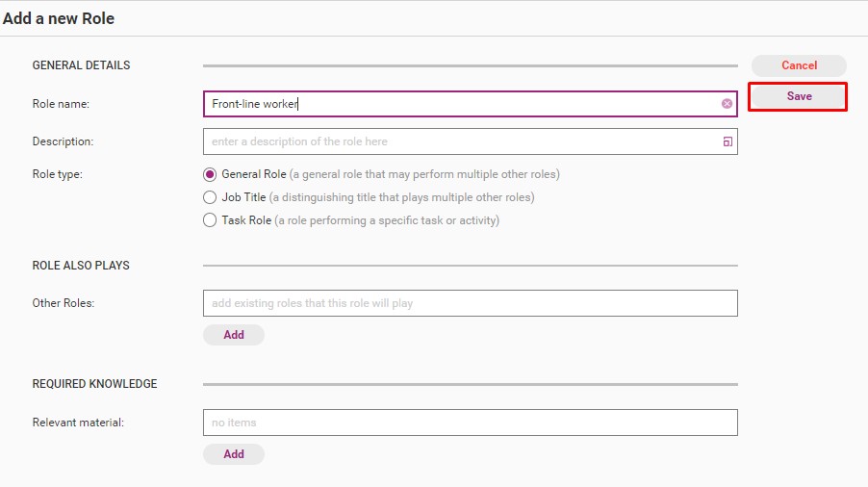Clear the Role name field text
Screen dimensions: 868x487
[x=727, y=104]
